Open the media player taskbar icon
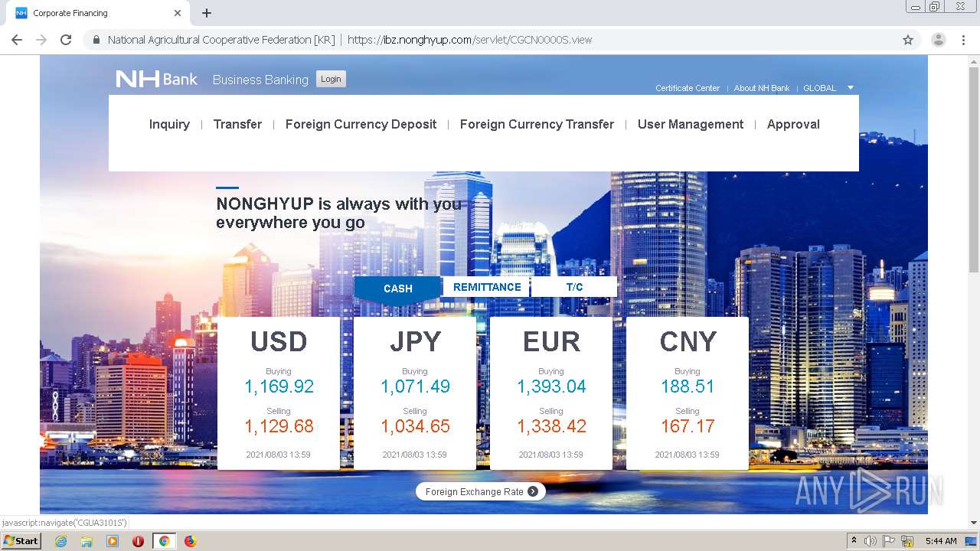Screen dimensions: 980x551 click(113, 541)
